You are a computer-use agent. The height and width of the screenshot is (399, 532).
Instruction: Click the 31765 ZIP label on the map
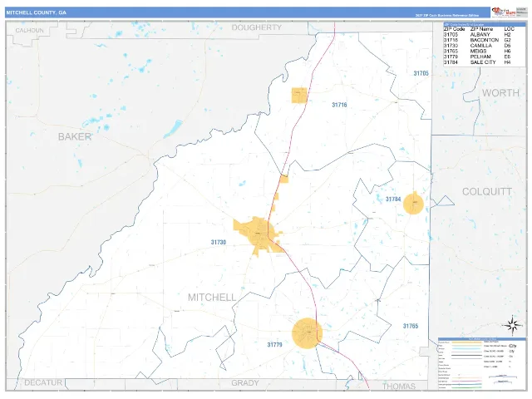(x=411, y=326)
